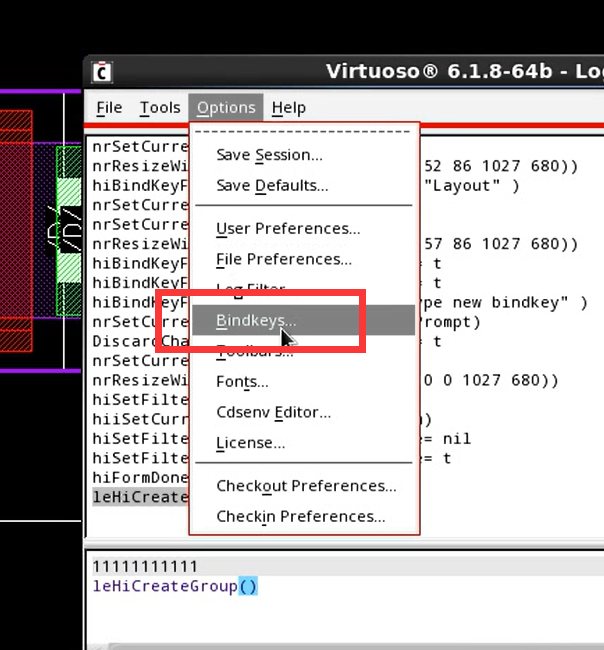Click the DiscardCha log line
This screenshot has height=650, width=604.
140,341
